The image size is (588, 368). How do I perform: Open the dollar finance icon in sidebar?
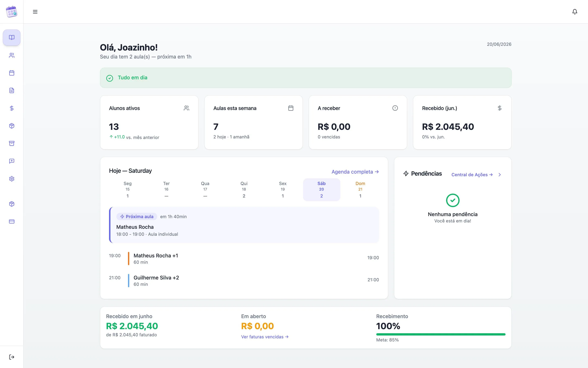12,108
